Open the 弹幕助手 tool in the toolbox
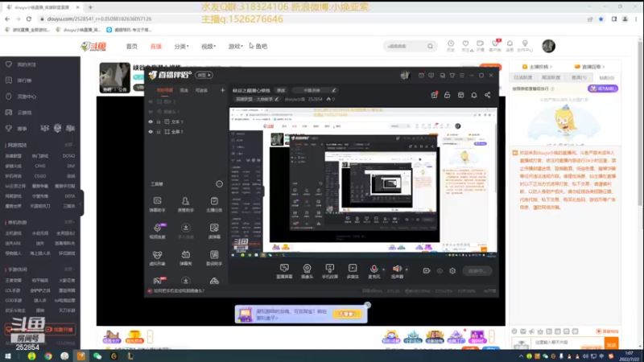644x362 pixels. point(157,204)
